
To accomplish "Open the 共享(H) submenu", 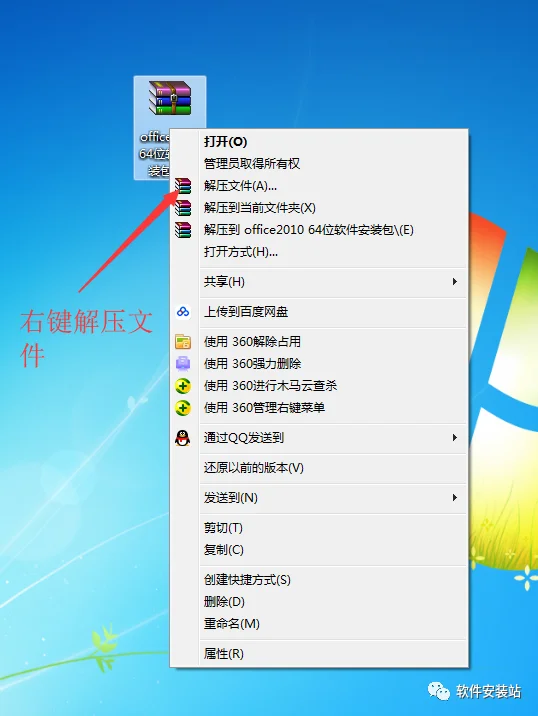I will pyautogui.click(x=319, y=282).
